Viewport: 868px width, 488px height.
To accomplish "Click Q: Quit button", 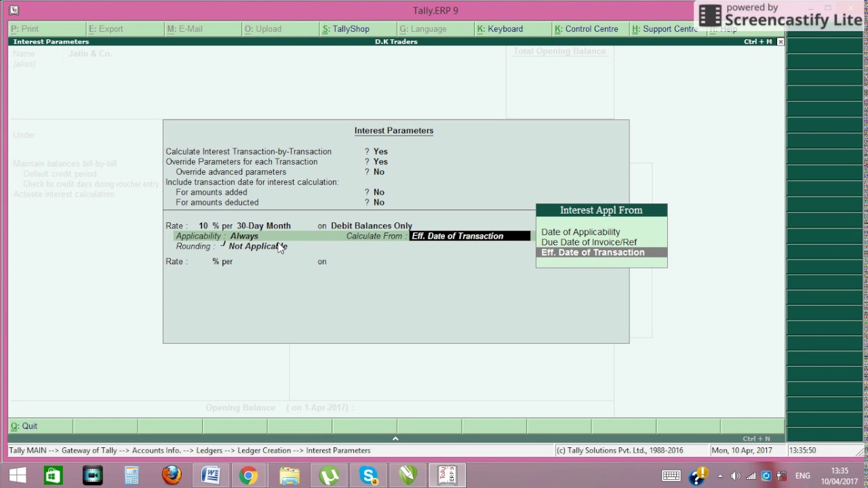I will click(41, 426).
